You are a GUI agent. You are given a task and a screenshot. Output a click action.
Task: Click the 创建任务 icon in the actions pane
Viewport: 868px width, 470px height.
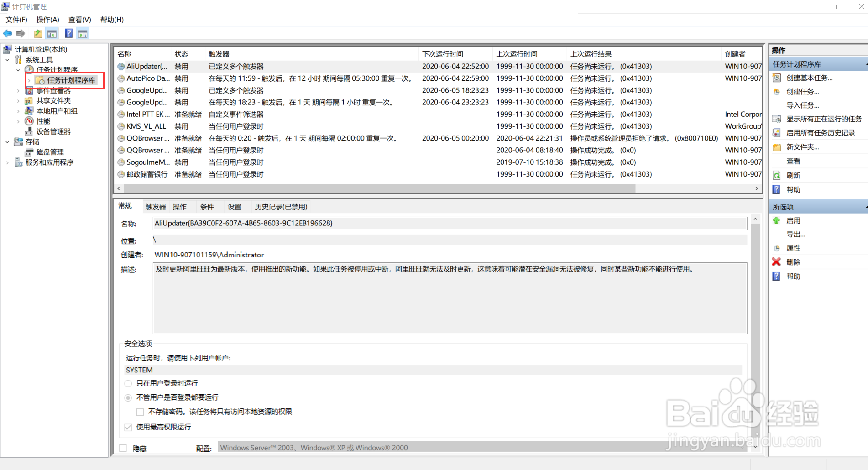777,91
